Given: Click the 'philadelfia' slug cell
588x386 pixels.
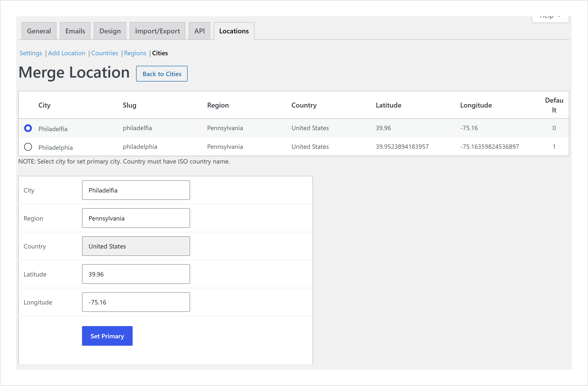Looking at the screenshot, I should [137, 128].
